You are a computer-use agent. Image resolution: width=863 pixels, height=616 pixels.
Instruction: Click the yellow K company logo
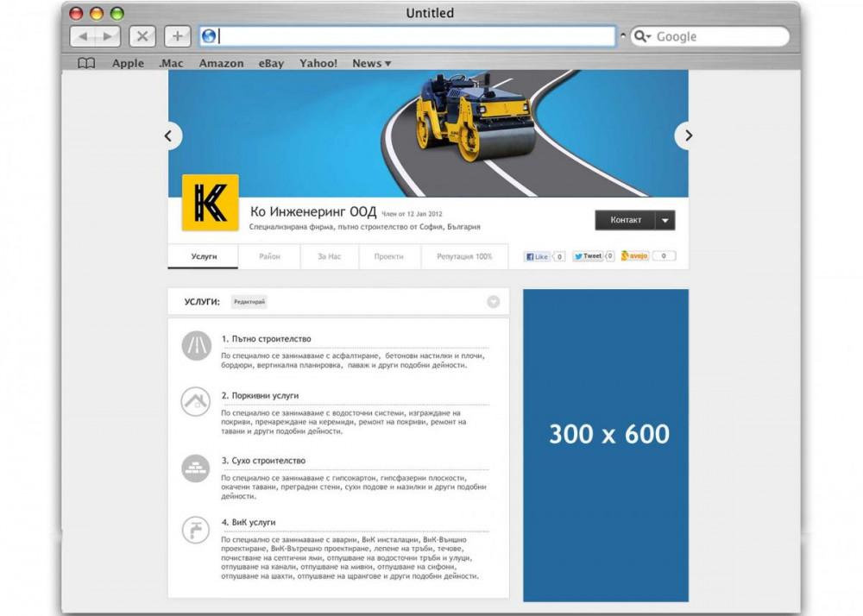pyautogui.click(x=210, y=203)
